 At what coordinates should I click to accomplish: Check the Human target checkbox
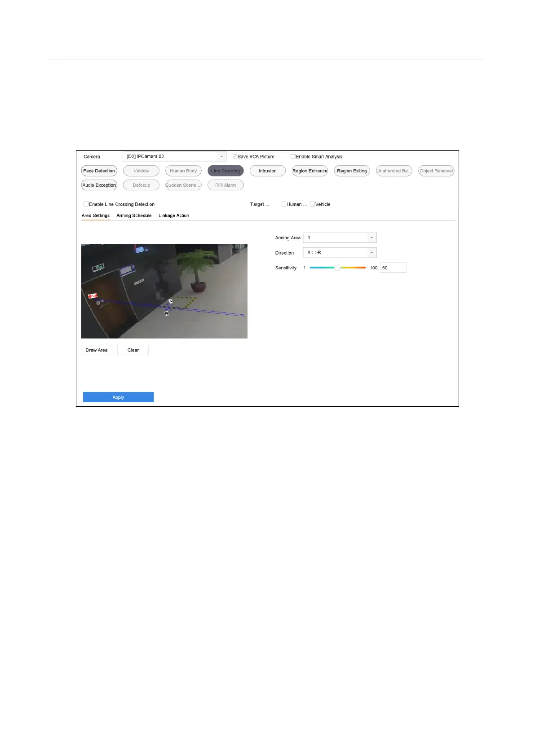pos(284,204)
